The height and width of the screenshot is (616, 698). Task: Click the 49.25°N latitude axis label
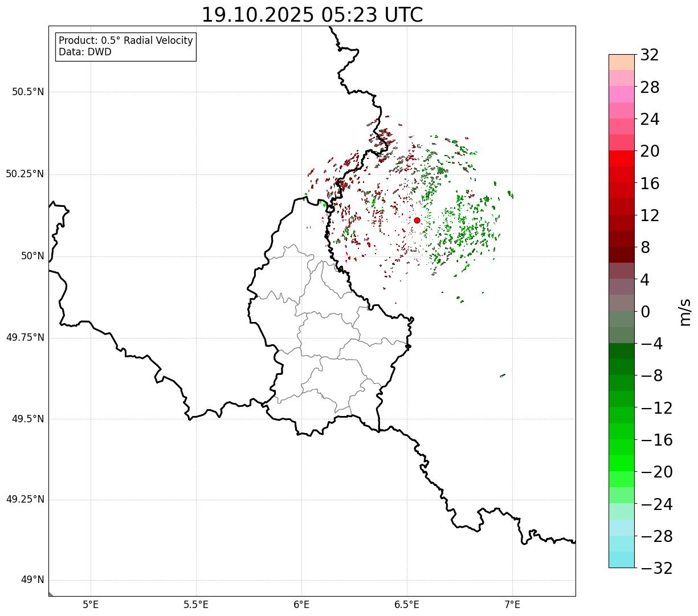click(25, 500)
